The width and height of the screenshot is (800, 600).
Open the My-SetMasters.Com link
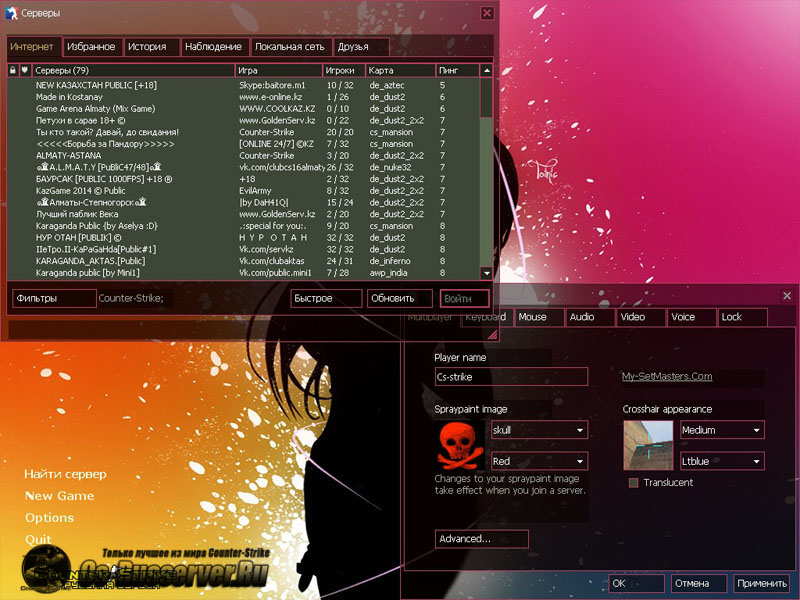(x=667, y=377)
